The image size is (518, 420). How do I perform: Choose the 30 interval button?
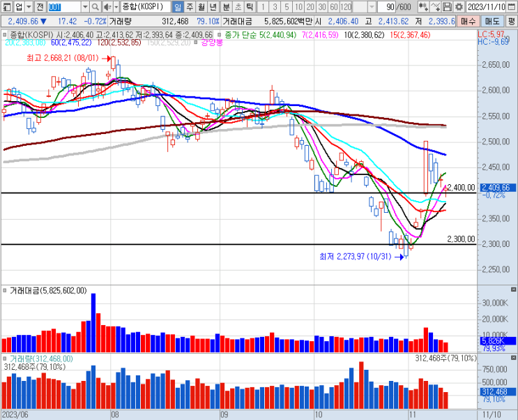[322, 6]
